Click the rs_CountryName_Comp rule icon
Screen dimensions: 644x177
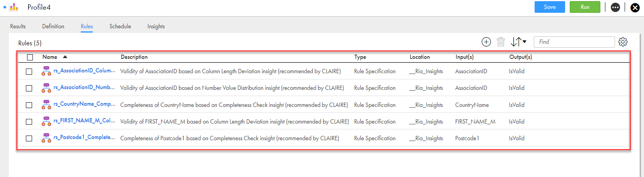pos(46,105)
